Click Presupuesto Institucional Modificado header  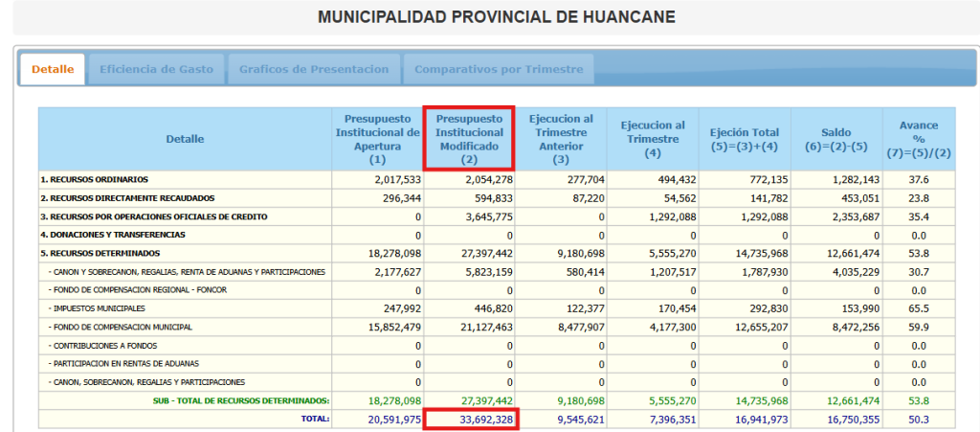point(469,139)
